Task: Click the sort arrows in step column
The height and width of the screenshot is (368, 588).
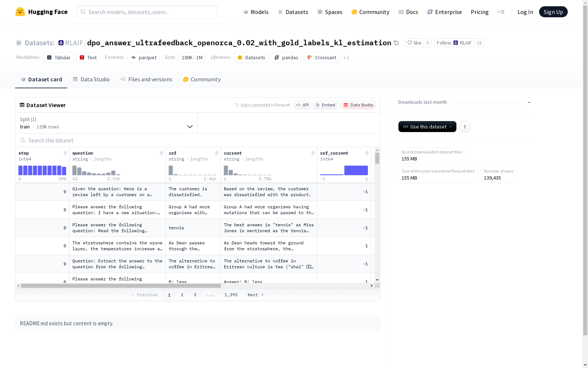Action: coord(65,153)
